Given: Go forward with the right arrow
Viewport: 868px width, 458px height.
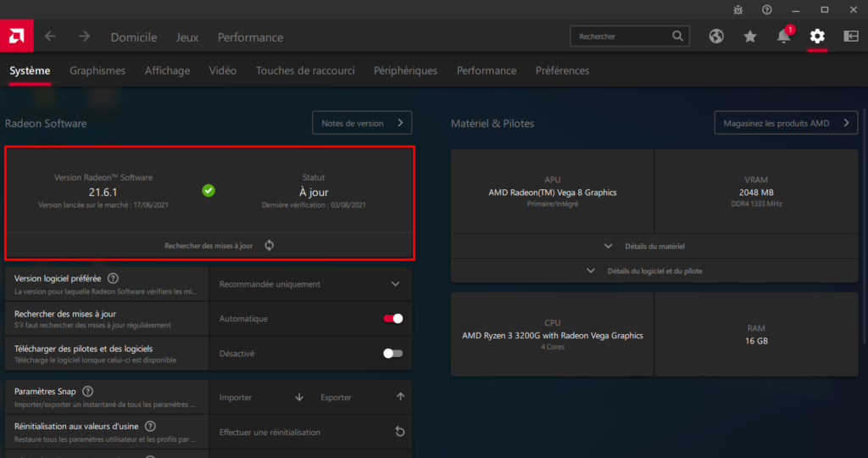Looking at the screenshot, I should click(x=84, y=36).
